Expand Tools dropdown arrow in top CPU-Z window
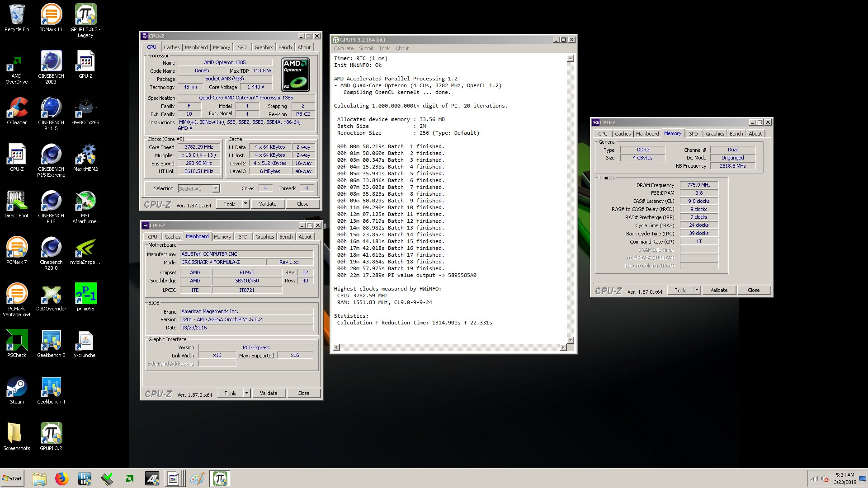This screenshot has height=488, width=868. pos(245,204)
